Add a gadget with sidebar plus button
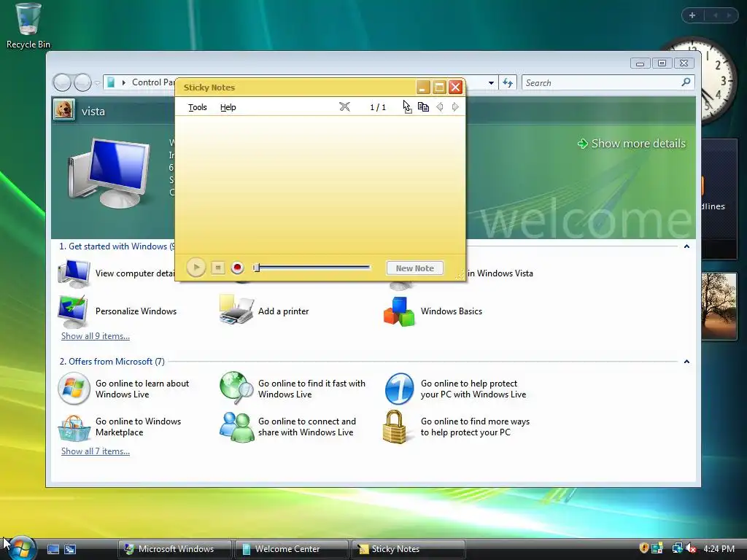The image size is (747, 560). point(692,15)
